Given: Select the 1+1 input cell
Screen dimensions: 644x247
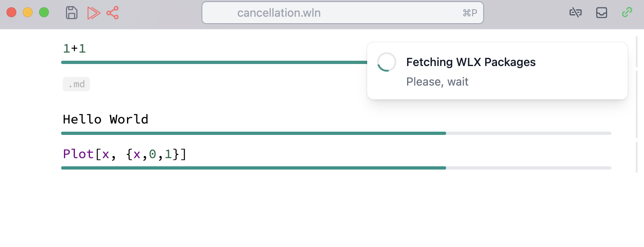Looking at the screenshot, I should point(74,49).
